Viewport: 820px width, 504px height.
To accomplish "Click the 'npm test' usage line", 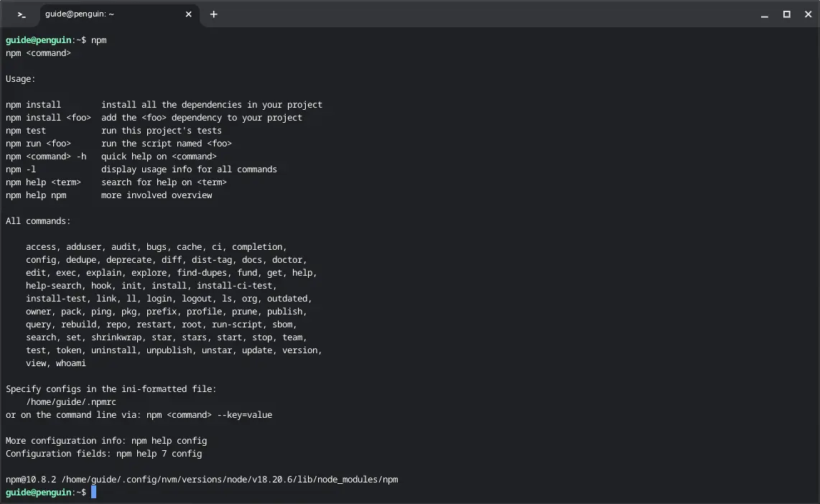I will coord(26,131).
